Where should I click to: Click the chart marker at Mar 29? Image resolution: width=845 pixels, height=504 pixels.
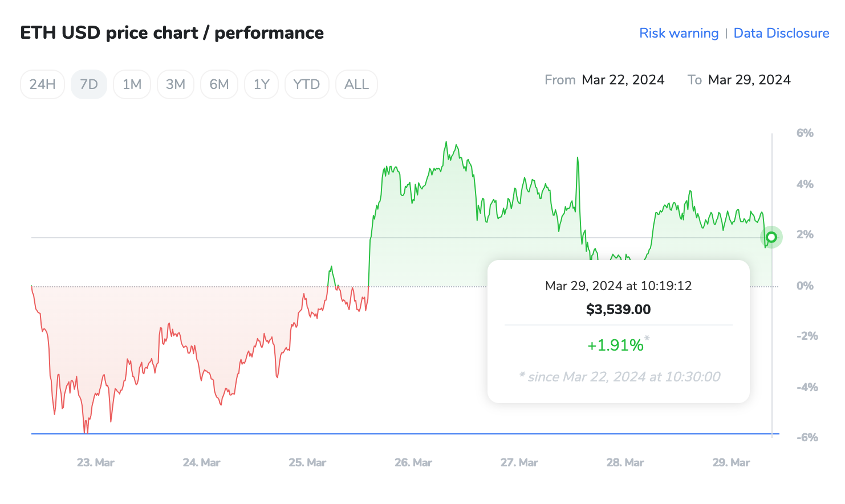[771, 237]
